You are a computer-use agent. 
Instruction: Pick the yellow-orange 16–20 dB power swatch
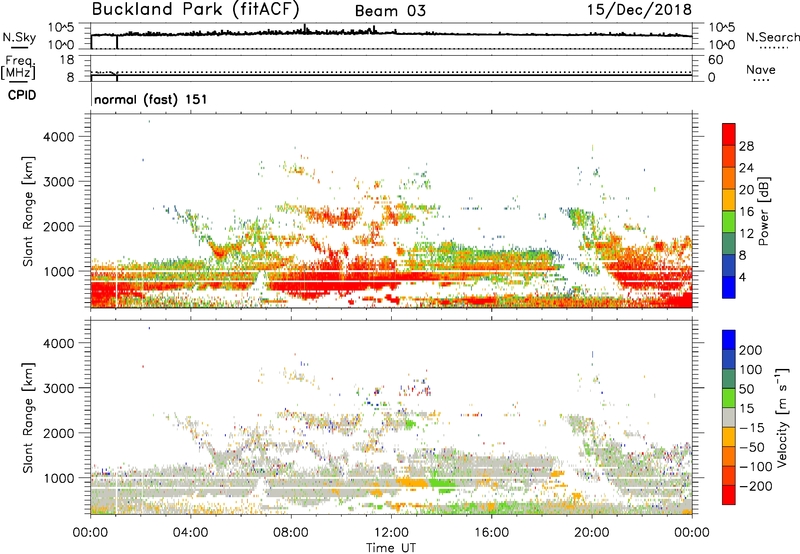pos(729,200)
